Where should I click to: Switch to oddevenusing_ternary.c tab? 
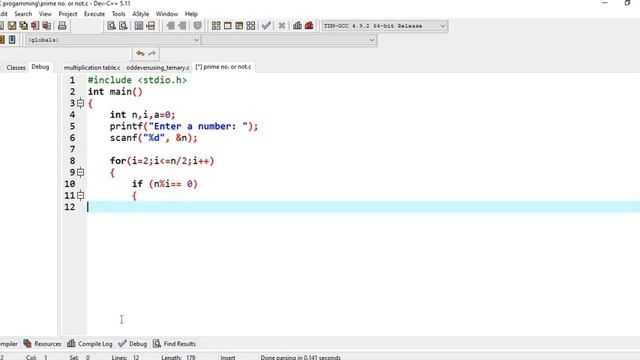tap(158, 67)
